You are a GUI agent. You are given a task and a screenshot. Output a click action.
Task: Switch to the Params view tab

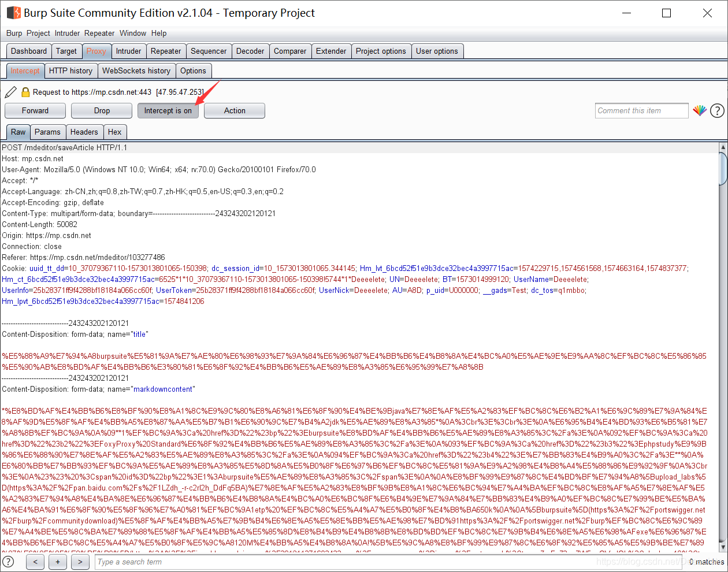click(47, 132)
